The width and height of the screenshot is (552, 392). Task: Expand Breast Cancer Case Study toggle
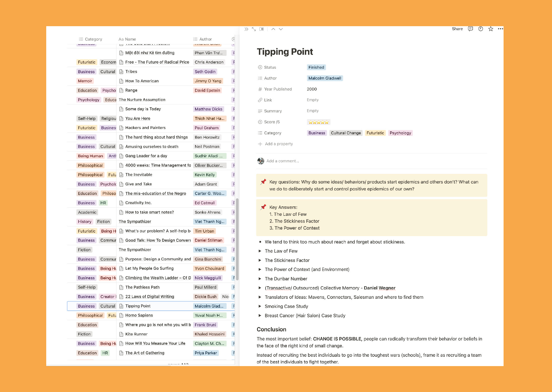pyautogui.click(x=260, y=316)
